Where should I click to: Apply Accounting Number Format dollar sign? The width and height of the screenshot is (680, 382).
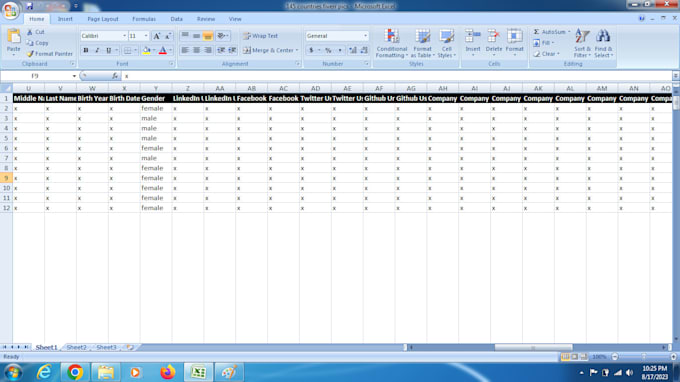311,50
